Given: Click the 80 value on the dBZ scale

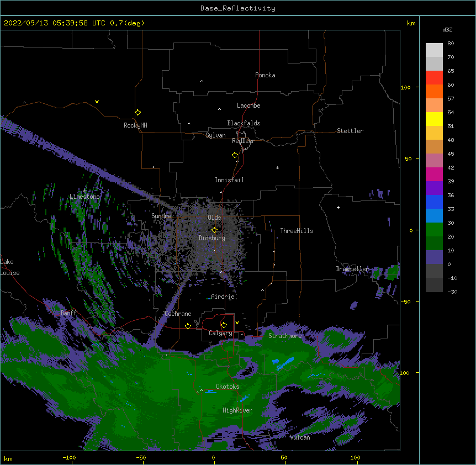Looking at the screenshot, I should [451, 44].
